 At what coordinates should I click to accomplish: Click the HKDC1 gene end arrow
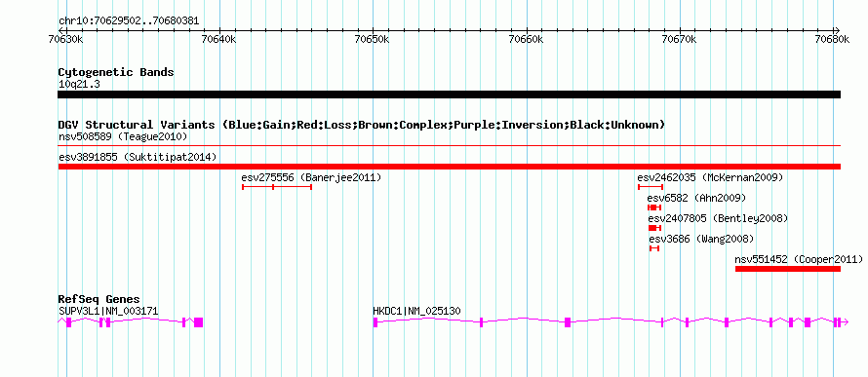(845, 322)
